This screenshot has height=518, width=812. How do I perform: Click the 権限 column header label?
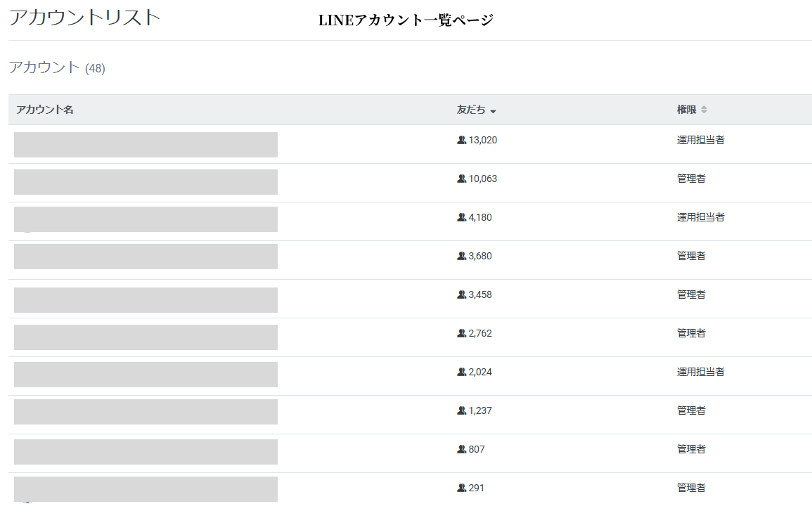coord(686,110)
